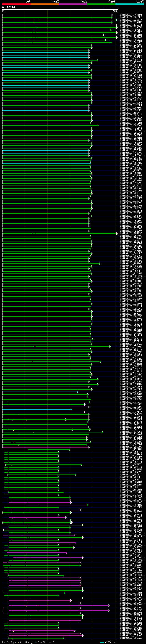Select label UniRef100_C4QJ35

131,620
